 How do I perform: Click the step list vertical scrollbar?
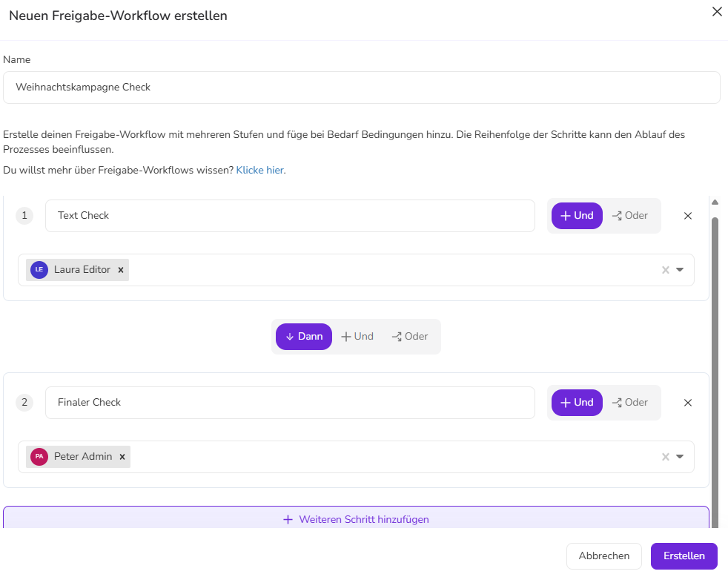[715, 356]
